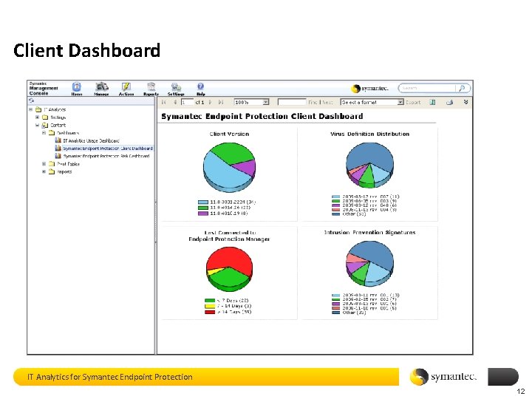Viewport: 532px width, 399px height.
Task: Select the Content folder in the tree
Action: pyautogui.click(x=54, y=125)
